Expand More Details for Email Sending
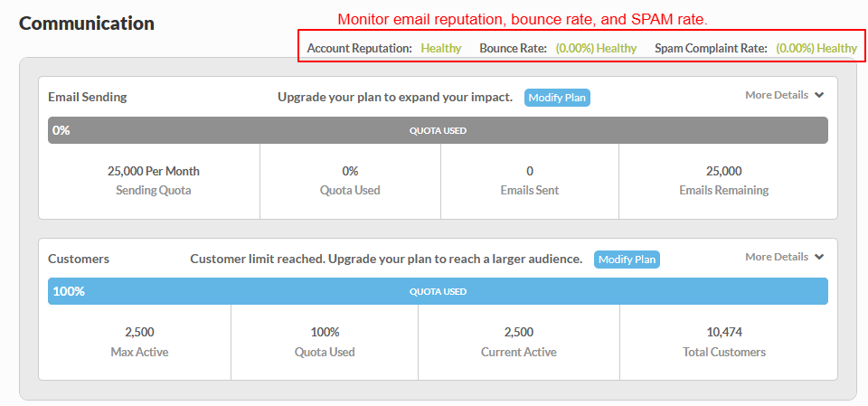868x406 pixels. (785, 95)
